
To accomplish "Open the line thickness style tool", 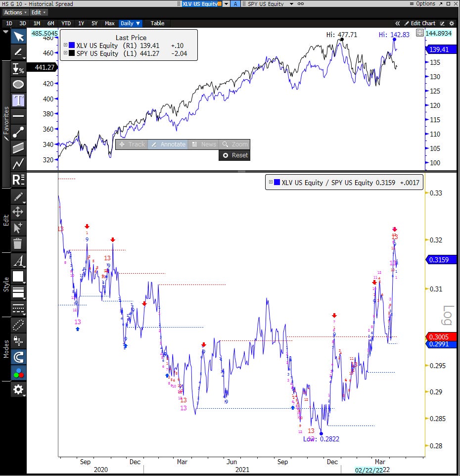I will pyautogui.click(x=18, y=292).
